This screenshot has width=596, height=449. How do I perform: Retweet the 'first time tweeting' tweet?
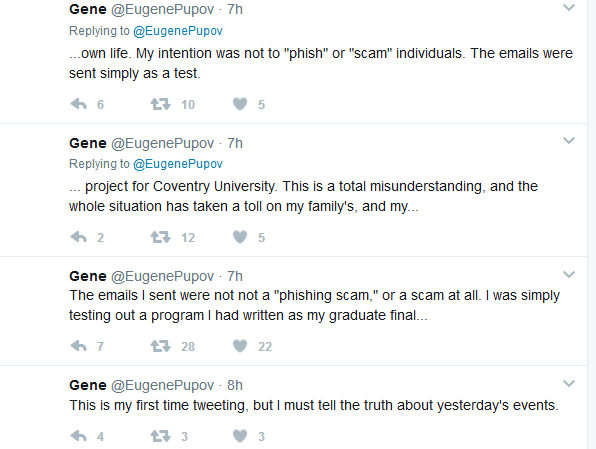pos(160,436)
